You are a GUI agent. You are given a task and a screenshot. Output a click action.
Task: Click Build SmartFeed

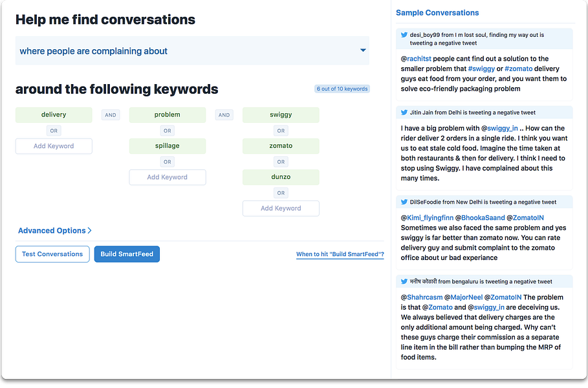[127, 254]
